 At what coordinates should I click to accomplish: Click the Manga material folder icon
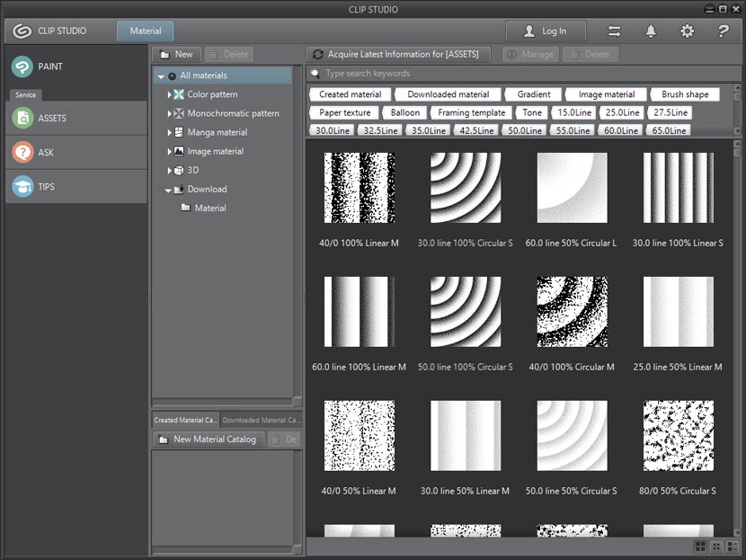tap(179, 132)
